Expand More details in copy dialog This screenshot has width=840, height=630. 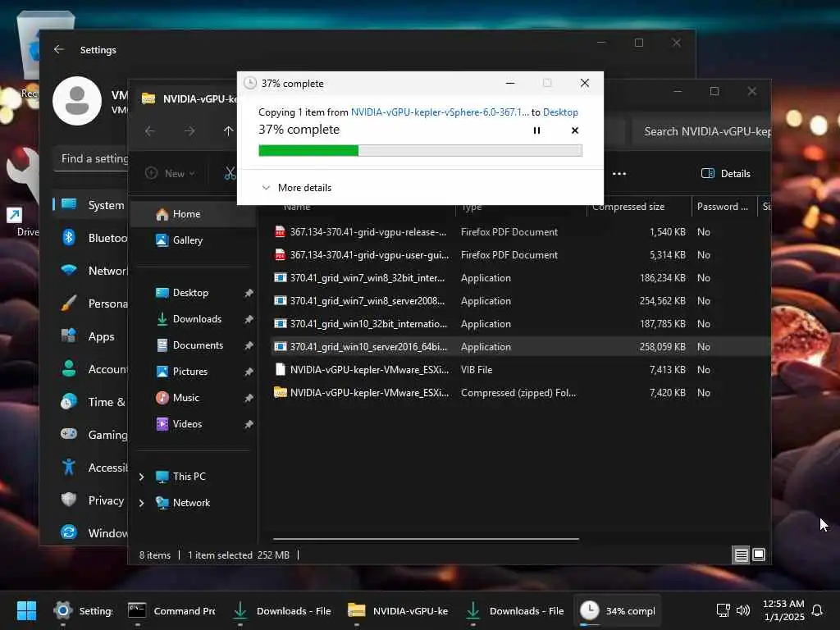[297, 188]
